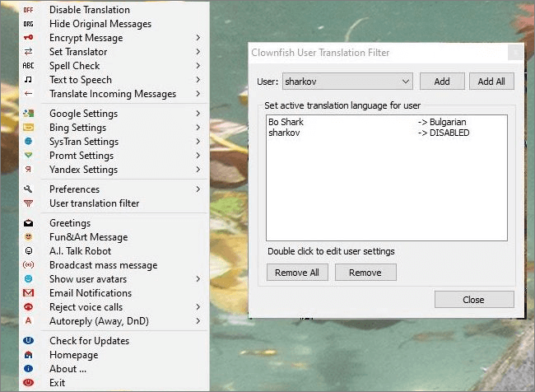This screenshot has height=392, width=535.
Task: Select the About ... menu entry
Action: [114, 369]
